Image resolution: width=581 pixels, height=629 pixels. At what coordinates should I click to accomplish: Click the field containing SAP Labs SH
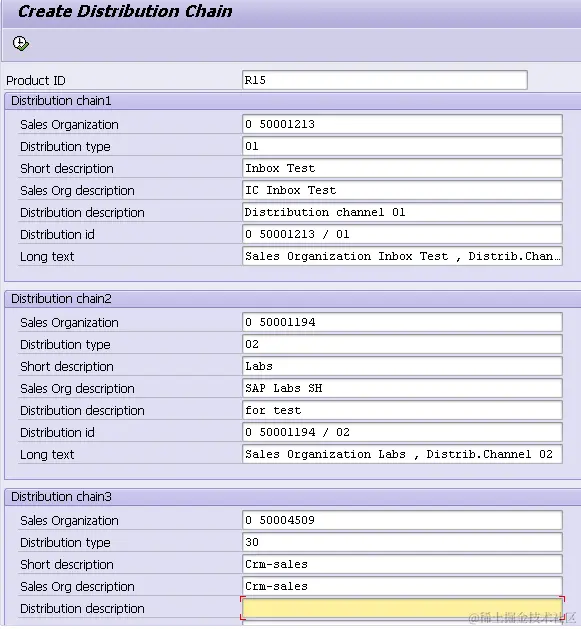point(402,388)
